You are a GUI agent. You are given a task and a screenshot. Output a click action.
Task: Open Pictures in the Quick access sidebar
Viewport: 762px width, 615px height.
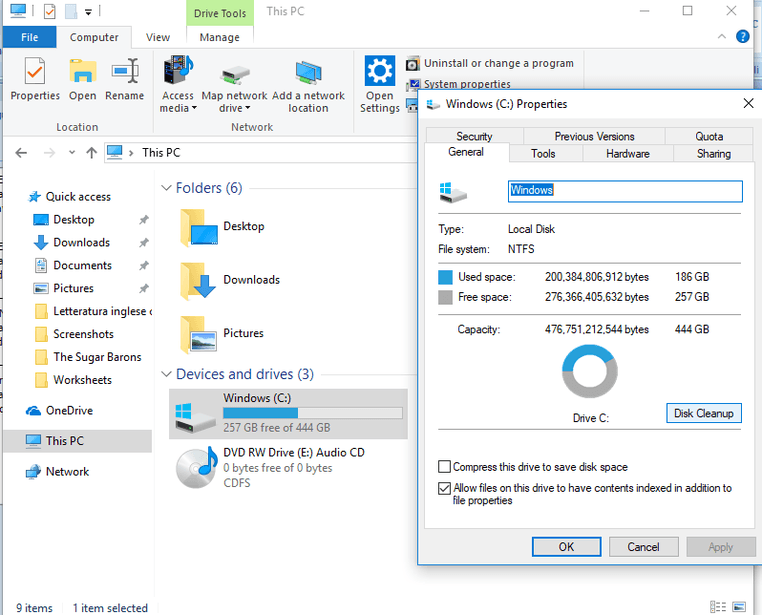tap(73, 288)
